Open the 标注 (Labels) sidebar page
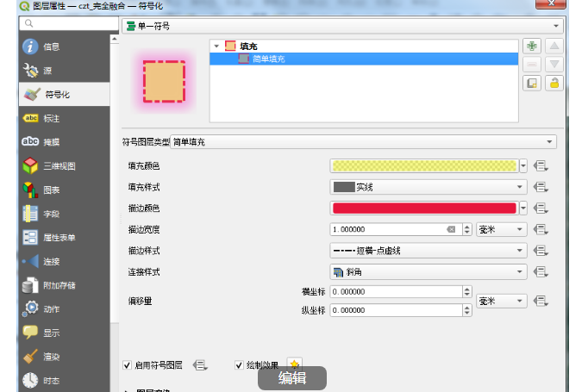 pos(64,118)
